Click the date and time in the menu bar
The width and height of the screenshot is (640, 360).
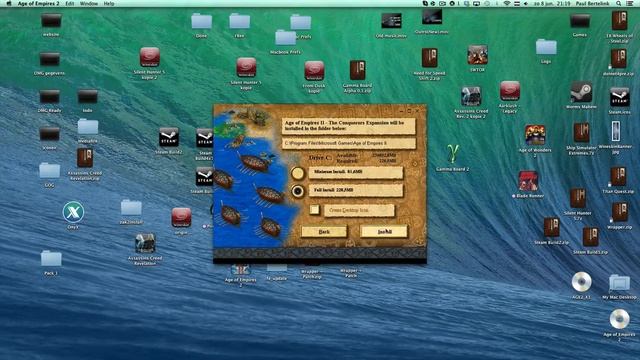553,3
